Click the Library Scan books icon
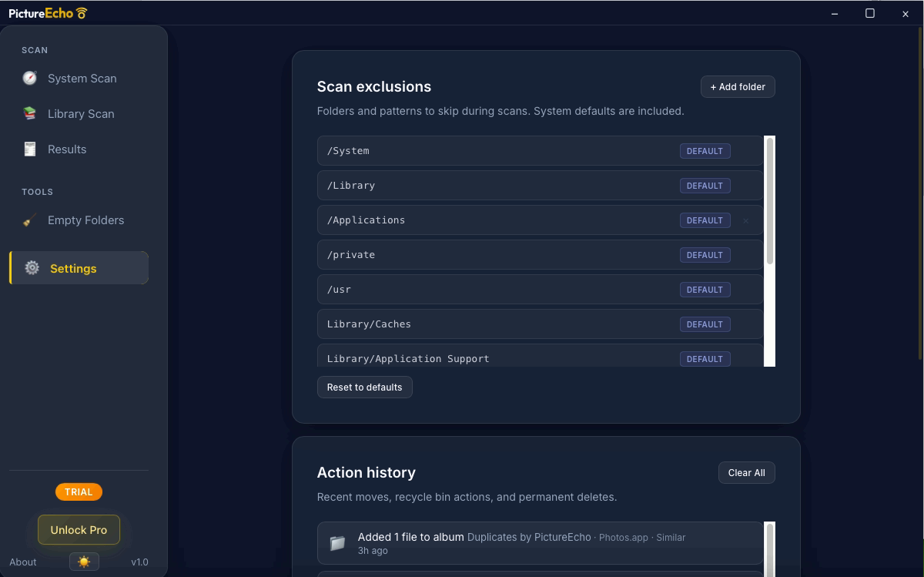 (30, 113)
